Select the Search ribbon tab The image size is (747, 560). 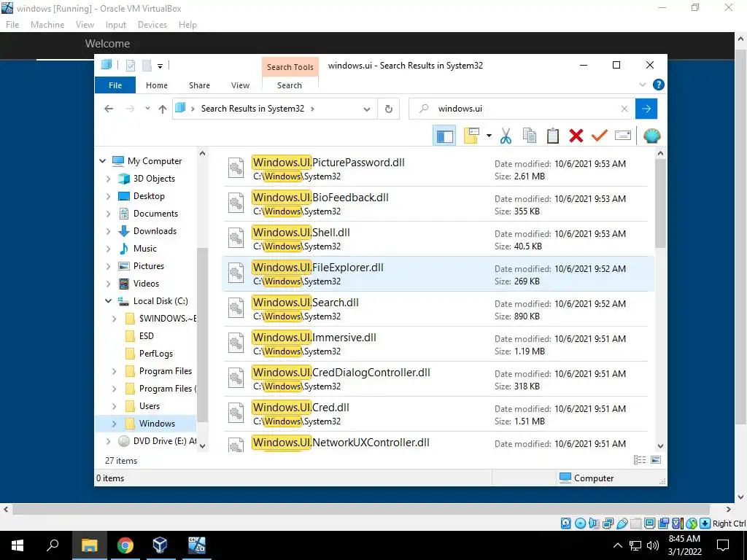point(290,85)
